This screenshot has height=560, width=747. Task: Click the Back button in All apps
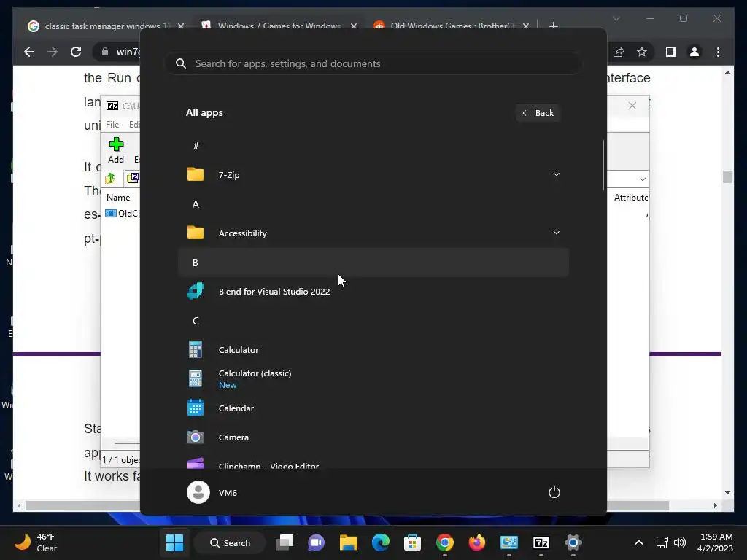coord(538,113)
